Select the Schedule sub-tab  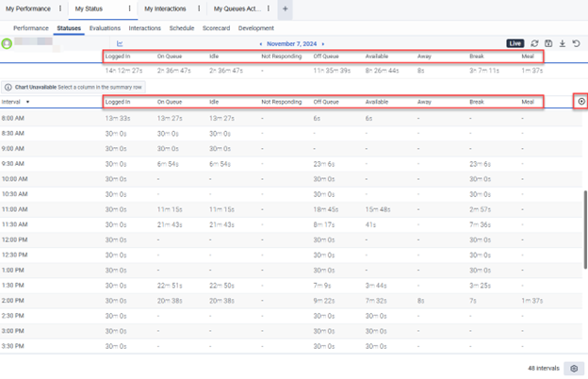pyautogui.click(x=182, y=28)
